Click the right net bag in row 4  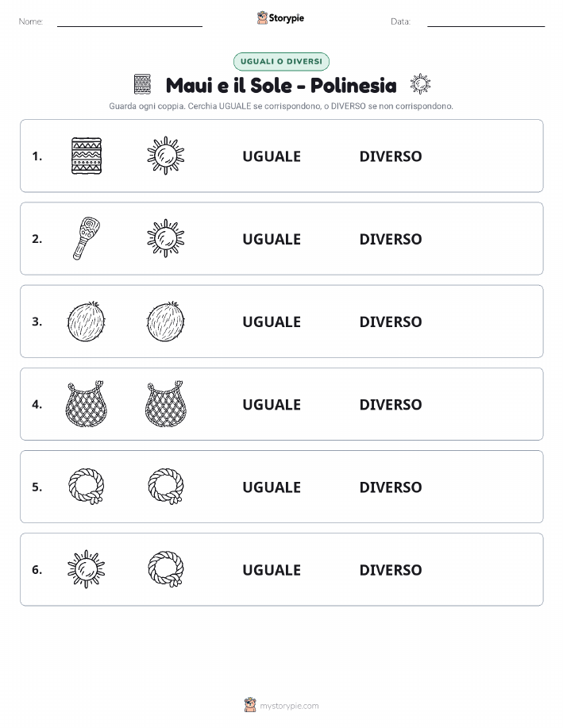[x=166, y=404]
